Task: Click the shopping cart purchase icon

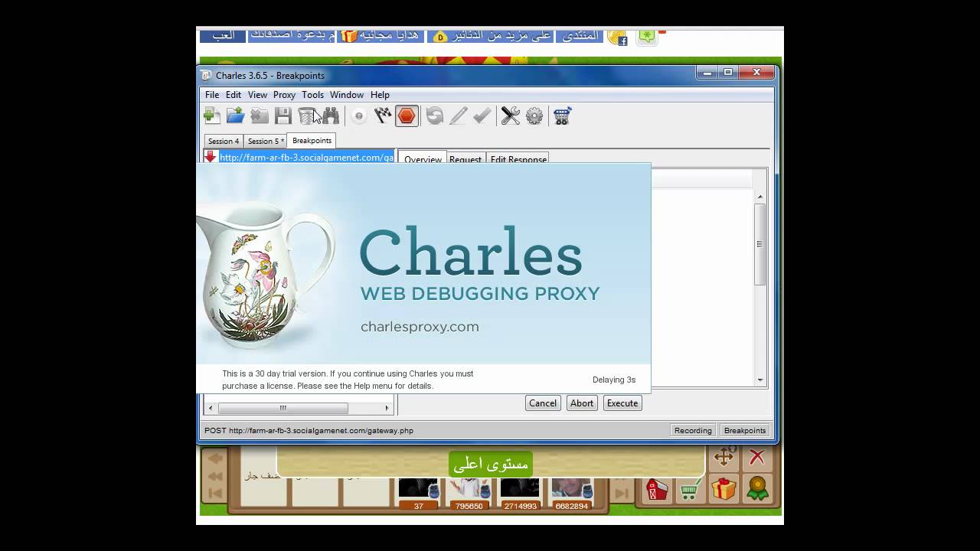Action: (563, 116)
